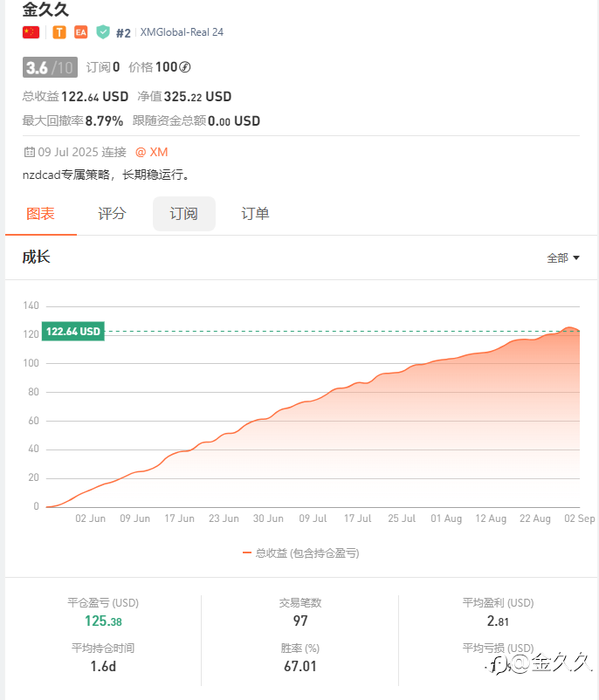Click the XMGlobal-Real 24 server link

[182, 32]
